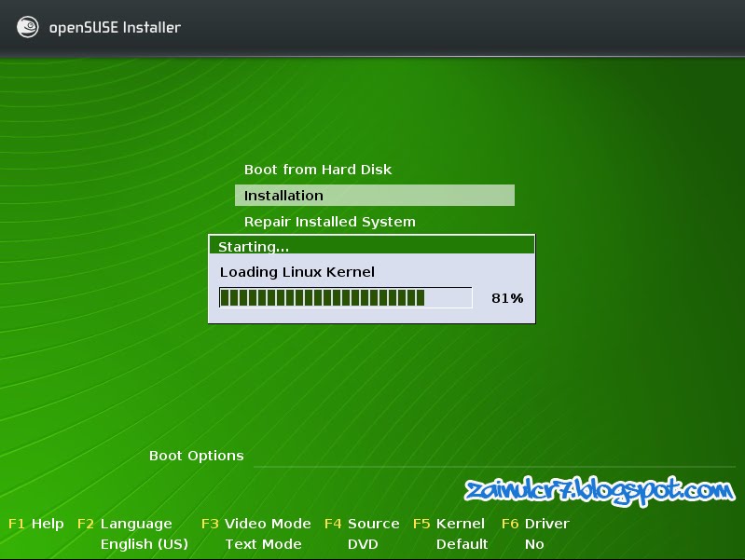Click the Boot Options label
This screenshot has height=560, width=745.
[196, 456]
